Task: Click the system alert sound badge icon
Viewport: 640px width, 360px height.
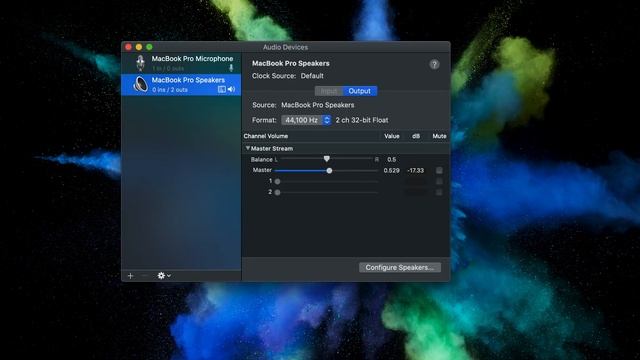Action: [222, 89]
